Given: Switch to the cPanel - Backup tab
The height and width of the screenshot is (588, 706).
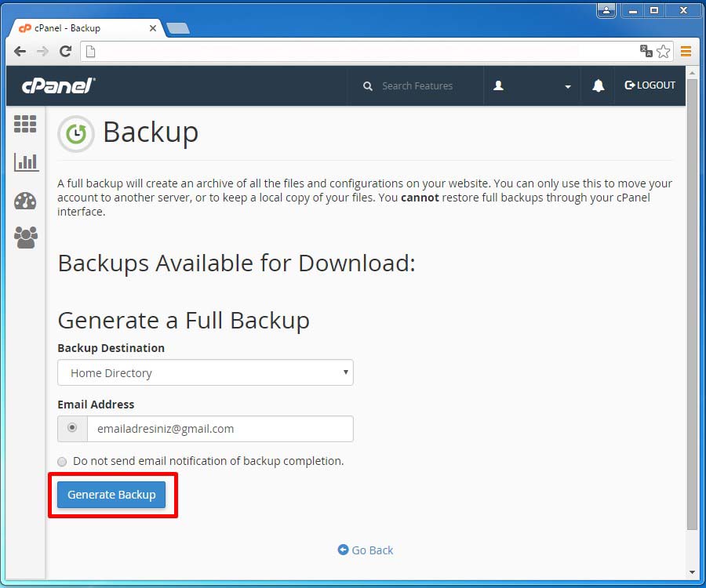Looking at the screenshot, I should point(86,28).
